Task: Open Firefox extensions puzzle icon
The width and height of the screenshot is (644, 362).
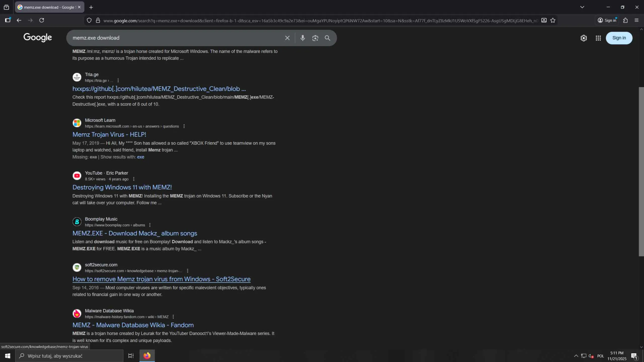Action: pos(625,20)
